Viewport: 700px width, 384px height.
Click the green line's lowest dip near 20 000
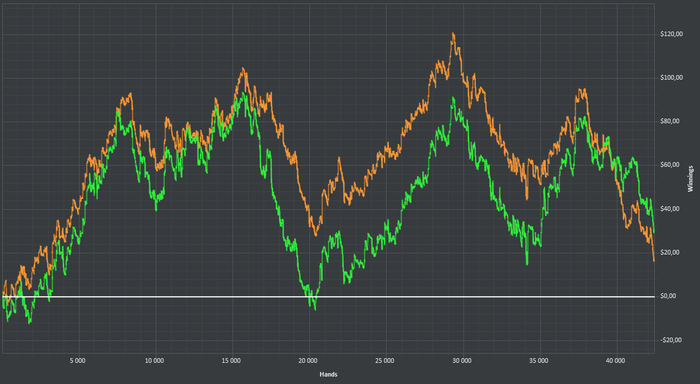[315, 309]
